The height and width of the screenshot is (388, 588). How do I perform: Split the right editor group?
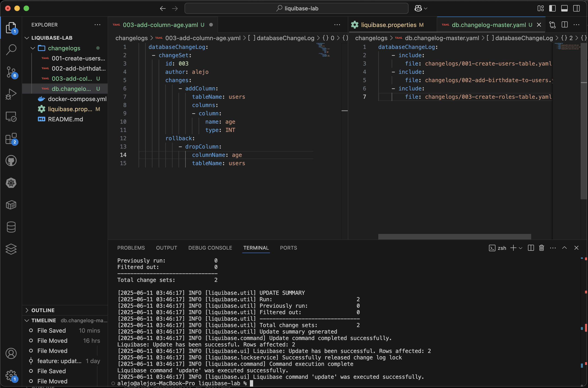point(565,25)
